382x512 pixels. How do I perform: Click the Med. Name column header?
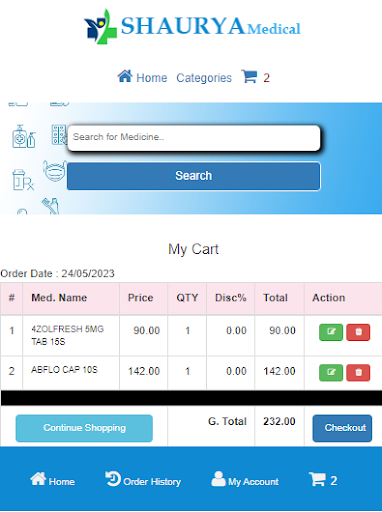tap(59, 298)
